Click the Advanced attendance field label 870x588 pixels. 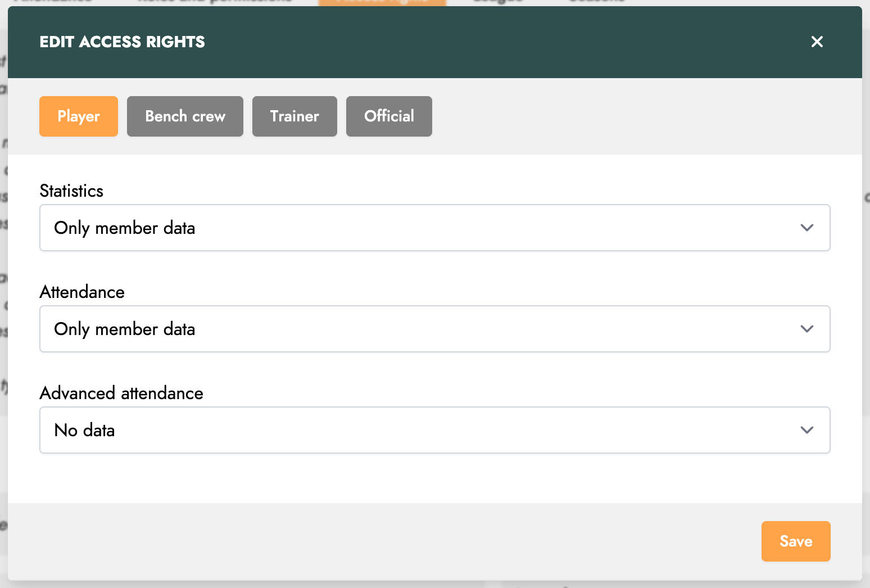pyautogui.click(x=121, y=393)
